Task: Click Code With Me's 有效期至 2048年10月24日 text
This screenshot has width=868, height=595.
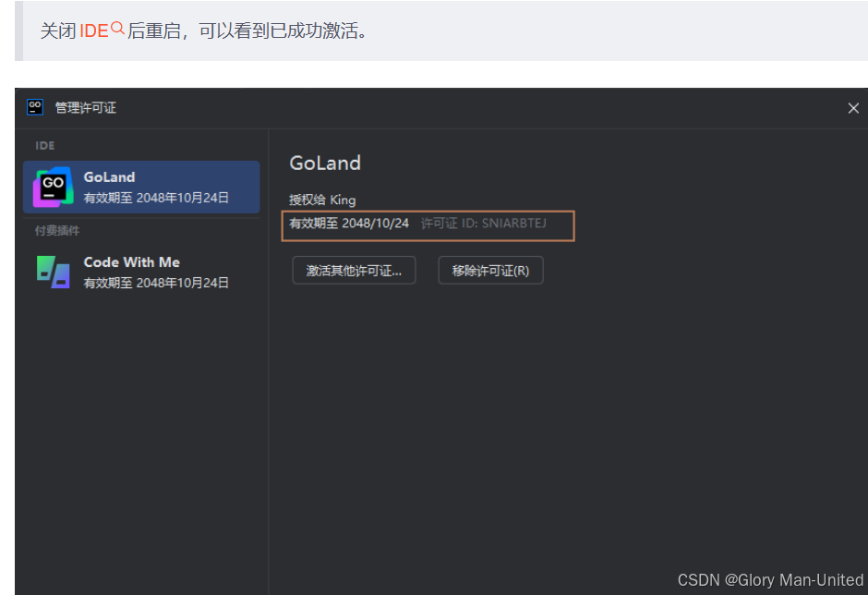Action: pos(156,283)
